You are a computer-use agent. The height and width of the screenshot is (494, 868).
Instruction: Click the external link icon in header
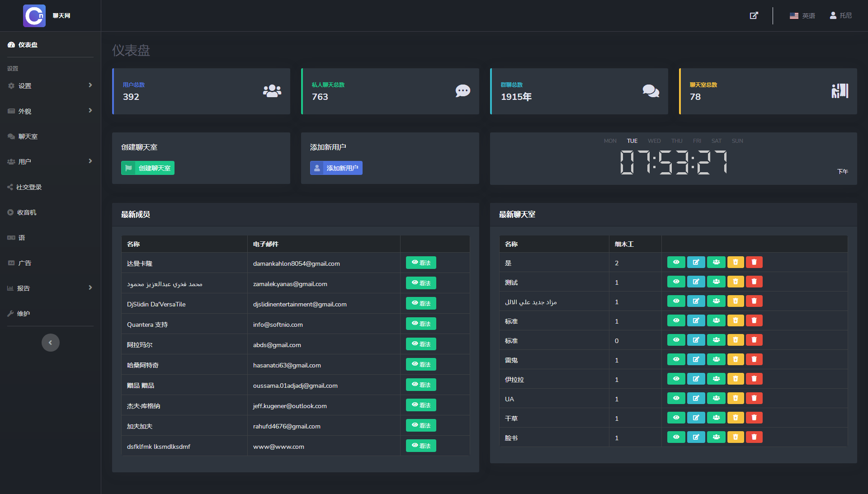(754, 15)
